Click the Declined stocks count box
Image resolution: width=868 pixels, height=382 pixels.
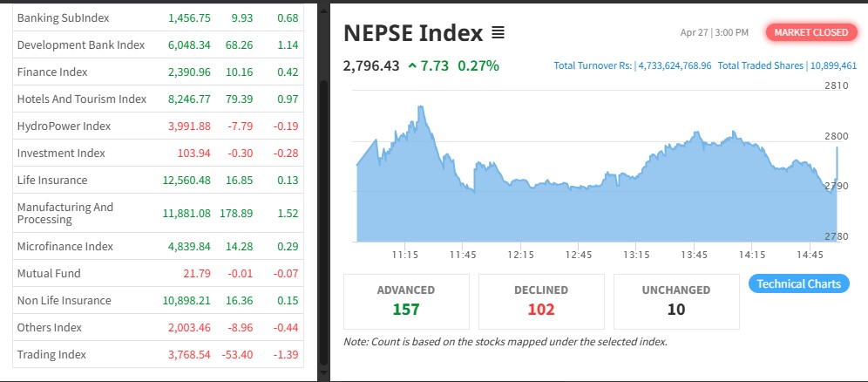click(x=541, y=301)
